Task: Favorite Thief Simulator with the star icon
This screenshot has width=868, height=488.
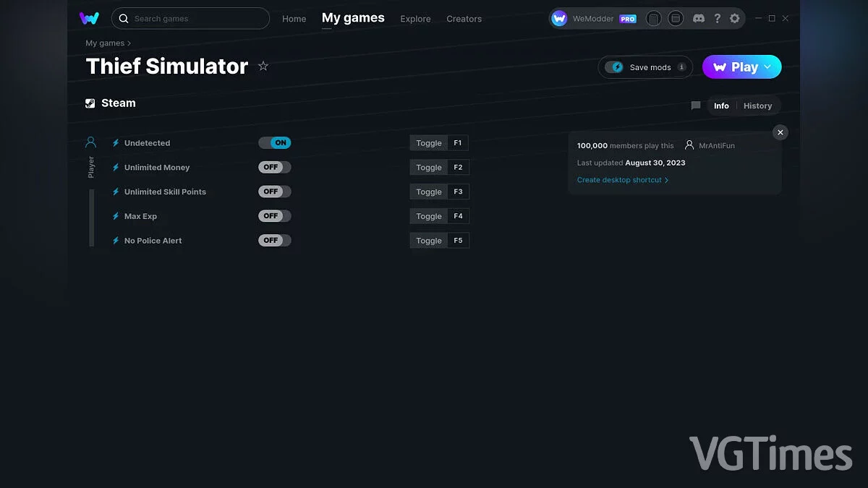Action: 263,67
